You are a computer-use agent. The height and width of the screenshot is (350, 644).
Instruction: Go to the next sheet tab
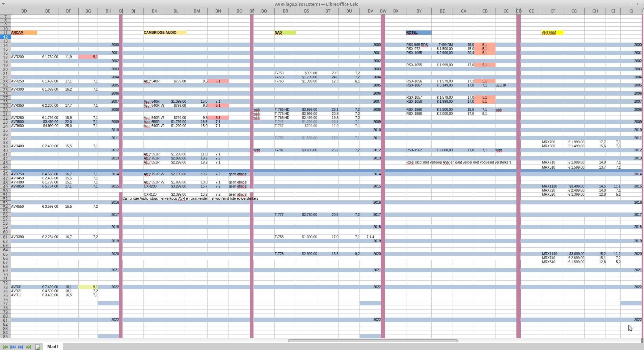coord(21,347)
